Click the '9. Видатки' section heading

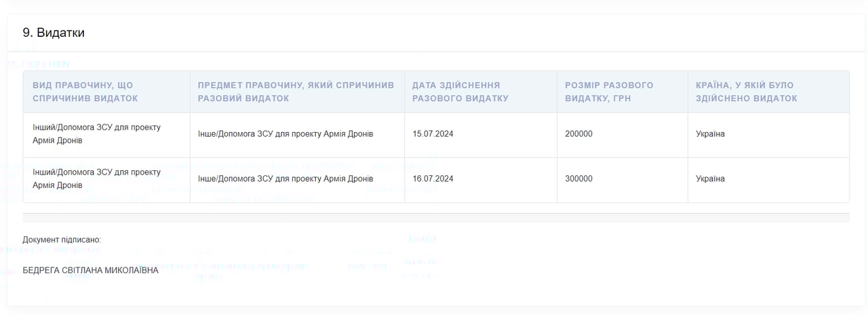(53, 33)
